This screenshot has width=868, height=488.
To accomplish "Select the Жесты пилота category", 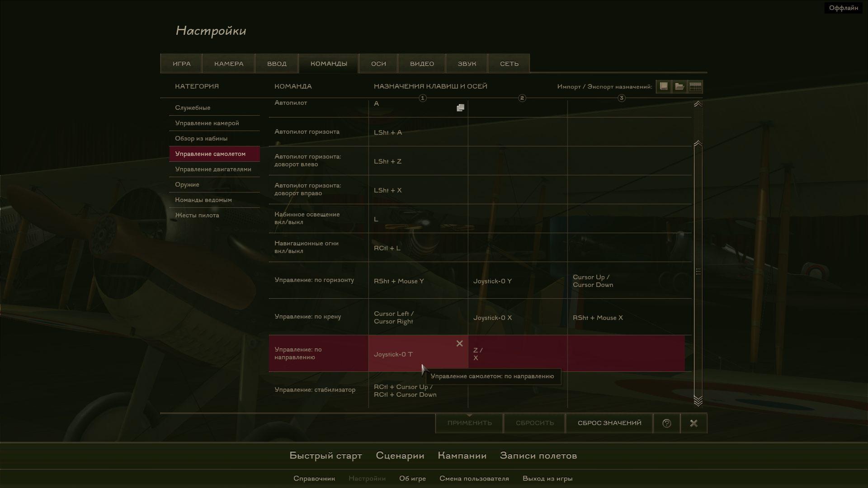I will (214, 215).
